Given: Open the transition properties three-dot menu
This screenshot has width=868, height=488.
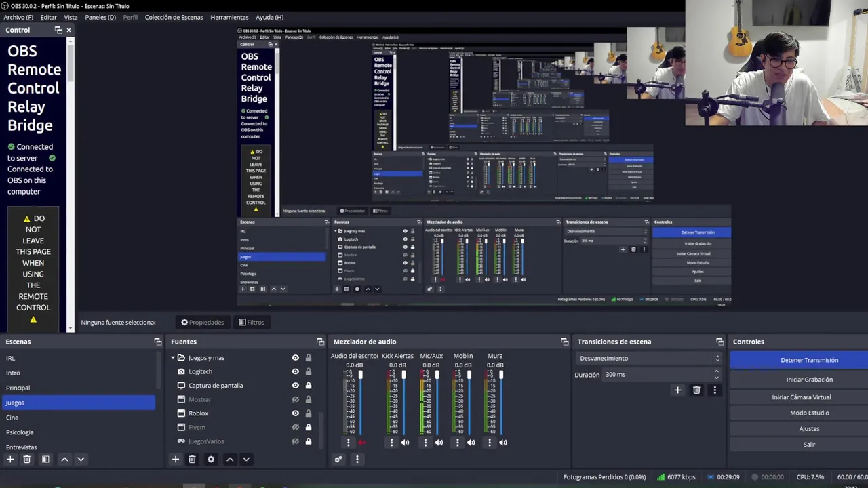Looking at the screenshot, I should pyautogui.click(x=715, y=390).
